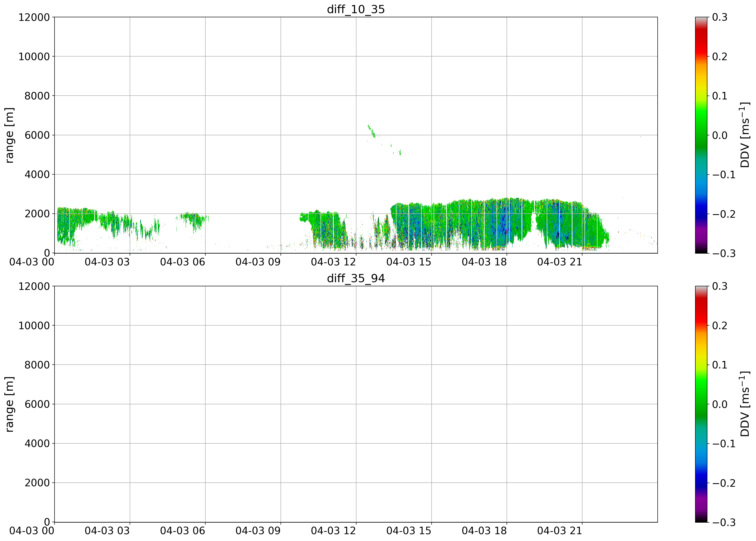The image size is (756, 541).
Task: Click x-axis tick 04-03 03 under diff_10_35
Action: point(107,262)
